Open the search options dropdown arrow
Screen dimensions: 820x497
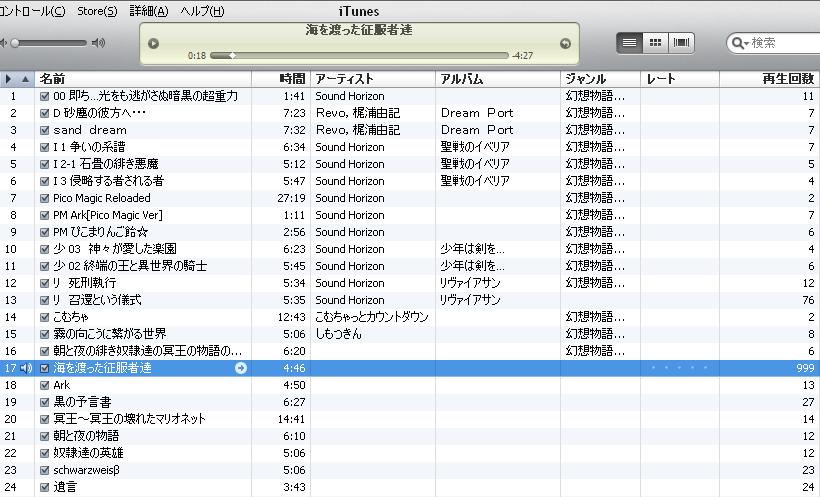pyautogui.click(x=746, y=44)
